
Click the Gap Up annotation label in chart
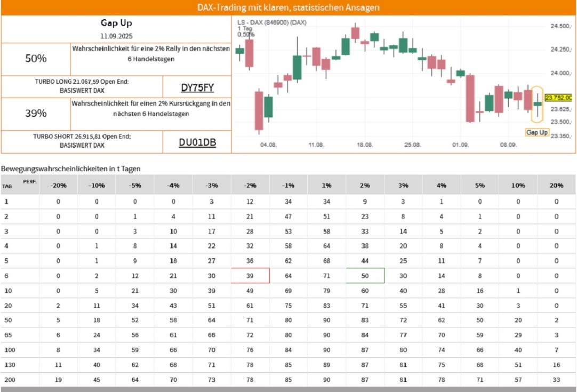click(x=537, y=132)
